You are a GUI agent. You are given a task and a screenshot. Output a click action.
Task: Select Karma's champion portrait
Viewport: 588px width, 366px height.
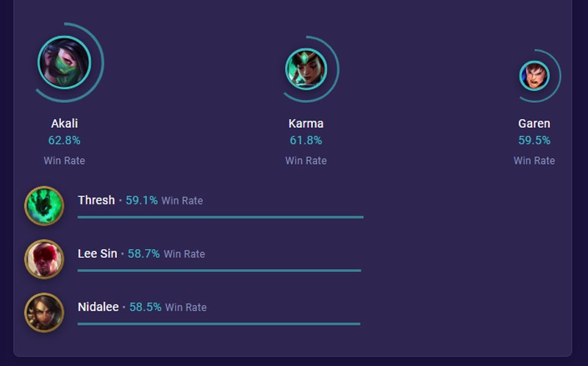pos(306,69)
